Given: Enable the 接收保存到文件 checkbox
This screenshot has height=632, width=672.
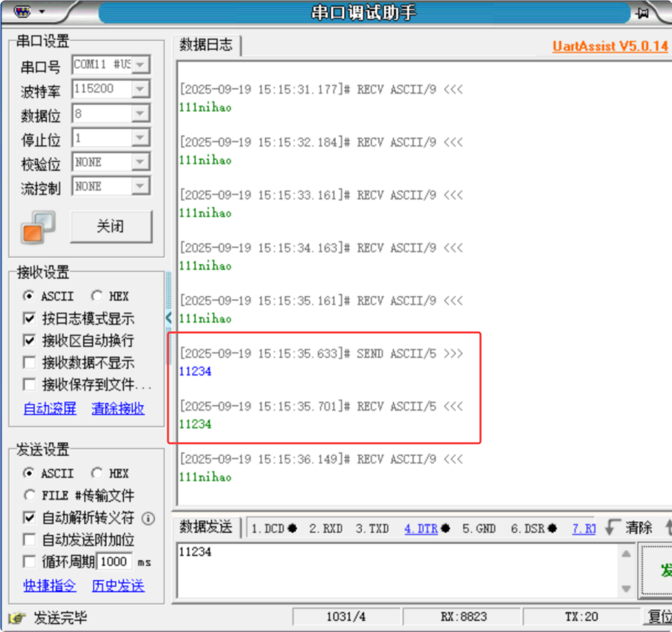Looking at the screenshot, I should click(29, 383).
